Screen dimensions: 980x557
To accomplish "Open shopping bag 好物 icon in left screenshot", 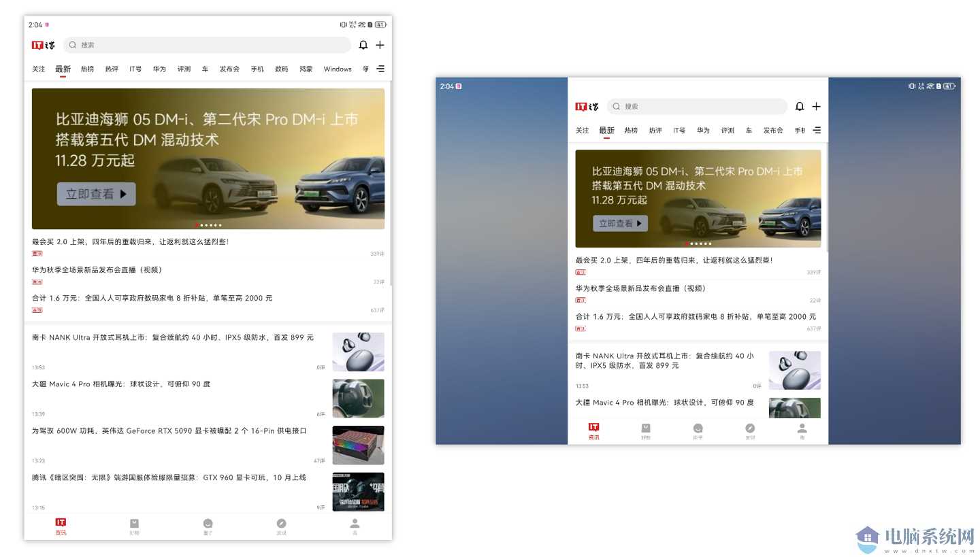I will 134,523.
